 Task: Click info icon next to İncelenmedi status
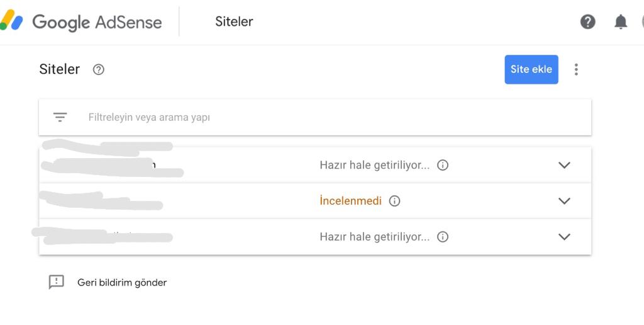(394, 201)
